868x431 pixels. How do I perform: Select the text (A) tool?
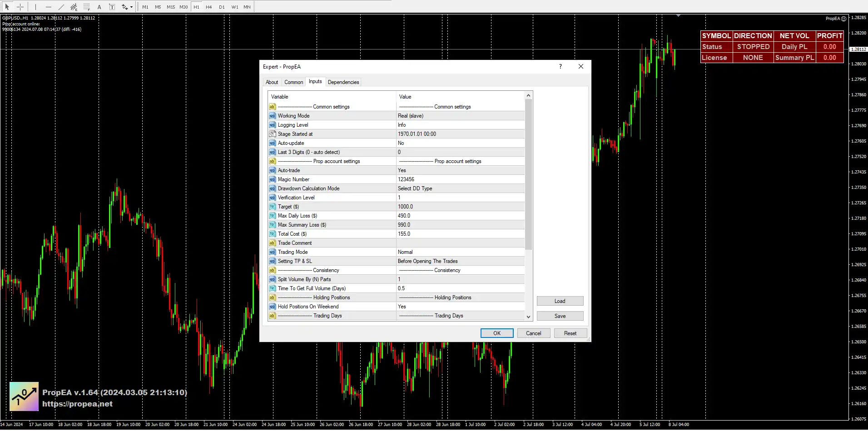[99, 7]
